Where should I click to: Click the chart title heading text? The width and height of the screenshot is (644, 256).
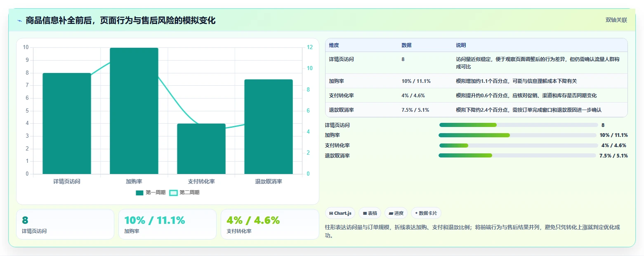(120, 20)
